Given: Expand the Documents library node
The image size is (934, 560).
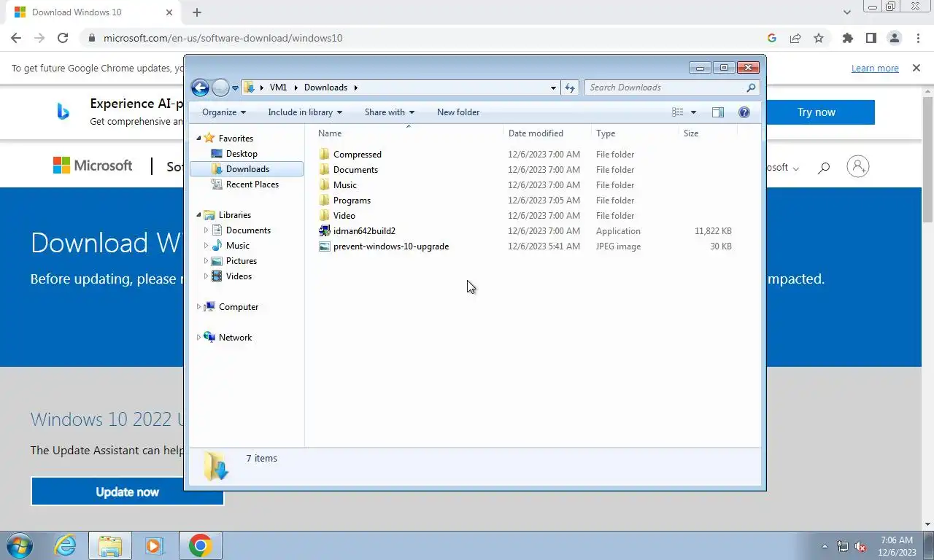Looking at the screenshot, I should [x=206, y=230].
